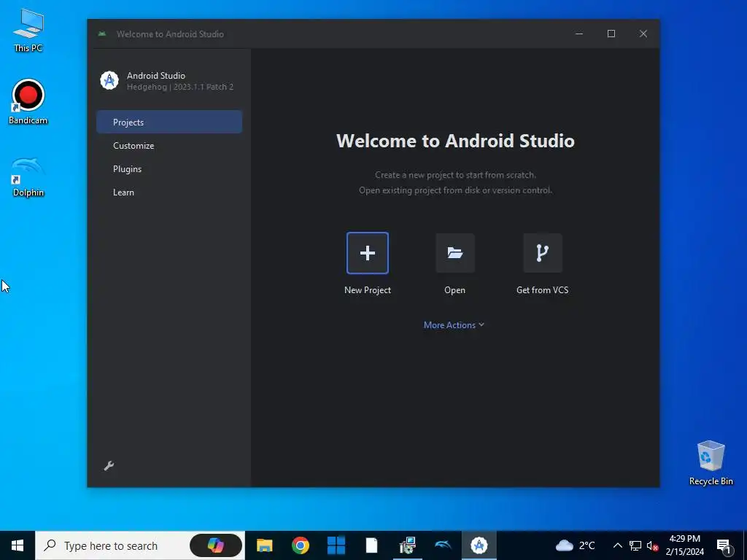Close the Welcome to Android Studio window

(643, 34)
